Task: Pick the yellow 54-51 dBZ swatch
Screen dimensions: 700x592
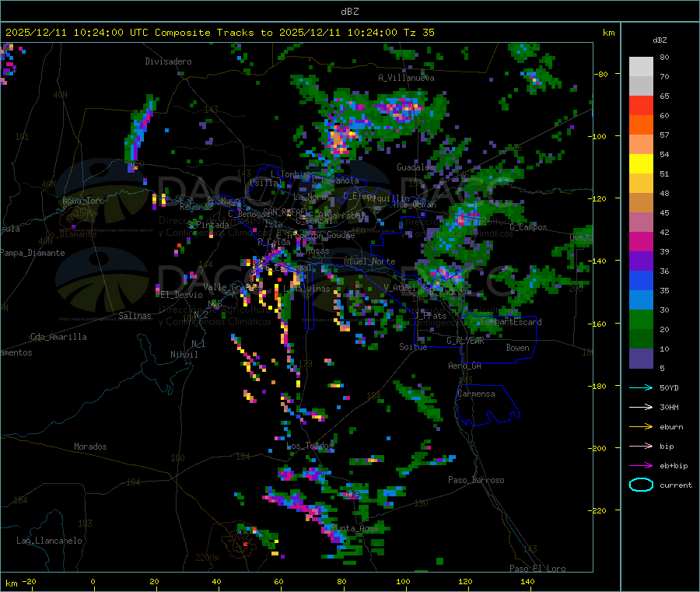Action: coord(641,164)
